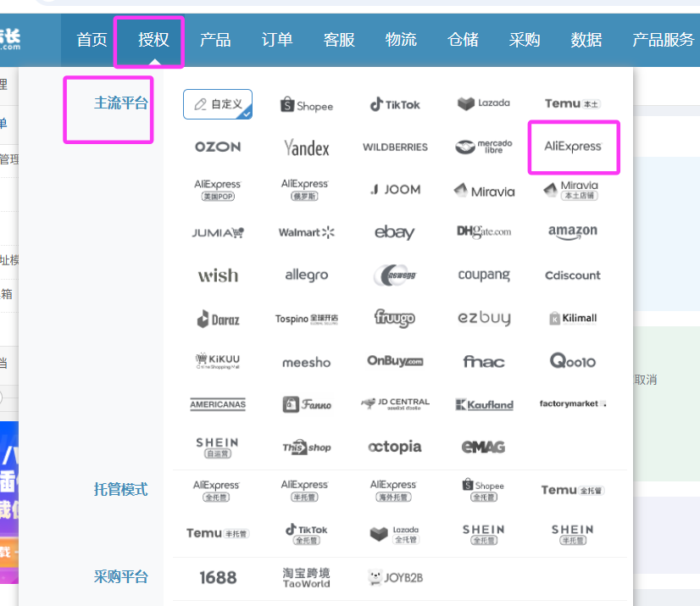Select the Shopee platform logo

[306, 105]
